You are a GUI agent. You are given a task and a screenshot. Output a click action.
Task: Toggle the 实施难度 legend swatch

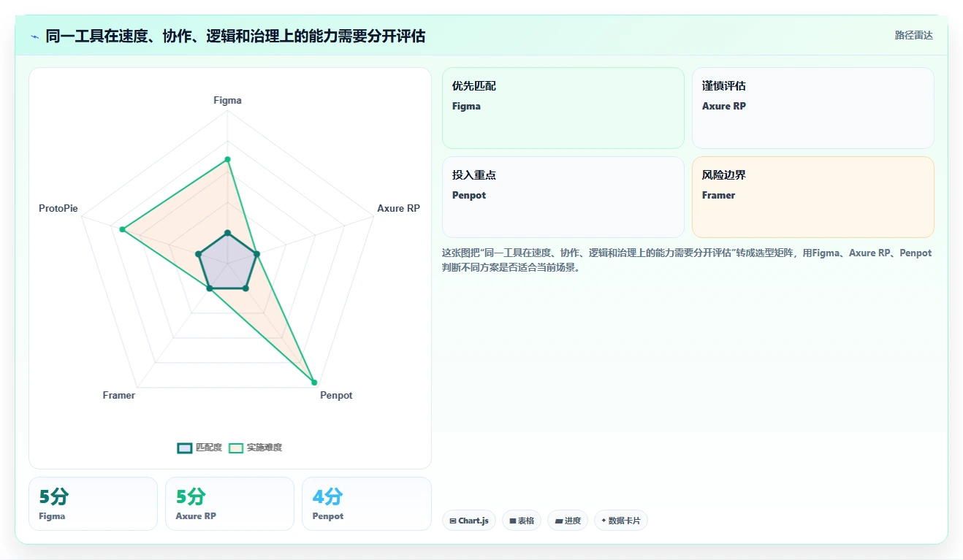(x=236, y=448)
